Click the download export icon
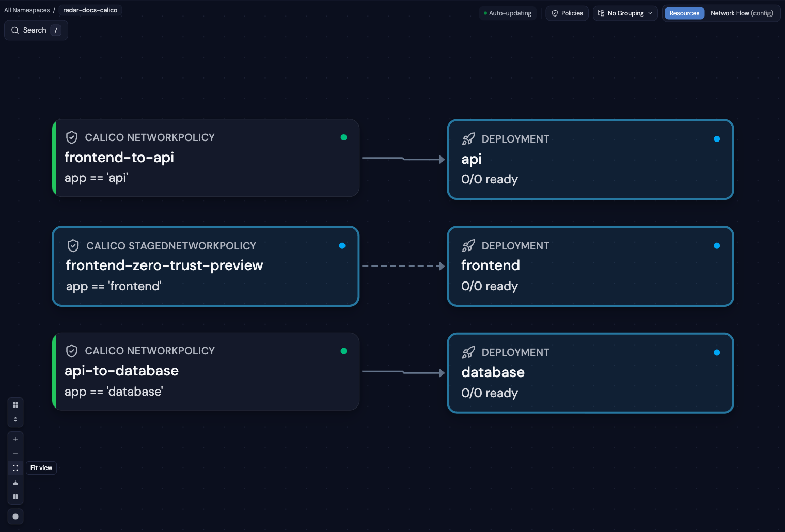The image size is (785, 532). [15, 482]
